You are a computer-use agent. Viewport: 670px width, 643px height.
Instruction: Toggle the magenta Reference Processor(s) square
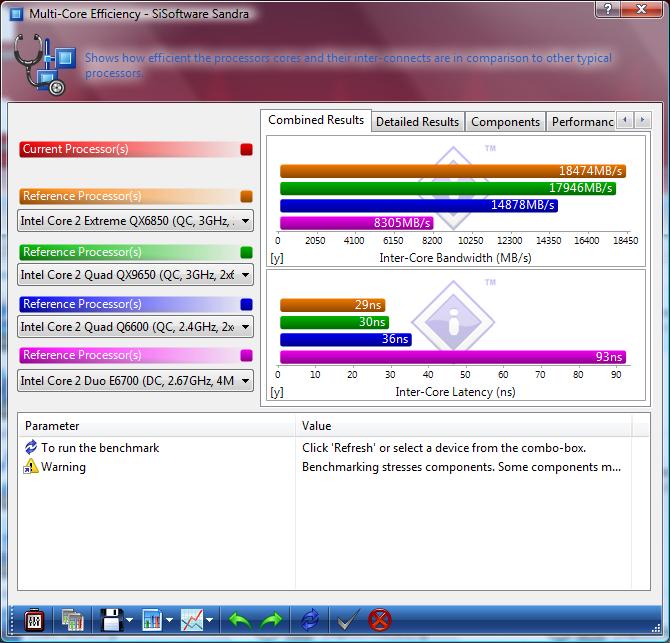click(x=247, y=355)
